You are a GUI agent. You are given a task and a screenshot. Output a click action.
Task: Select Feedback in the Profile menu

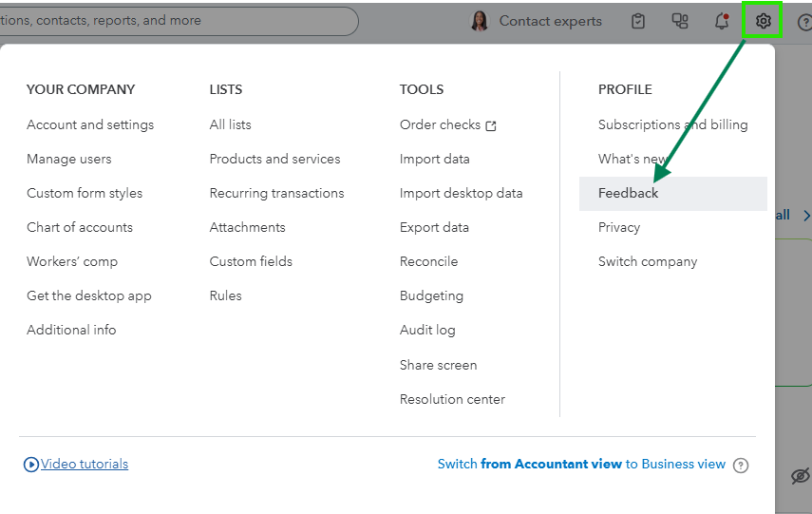pos(628,193)
